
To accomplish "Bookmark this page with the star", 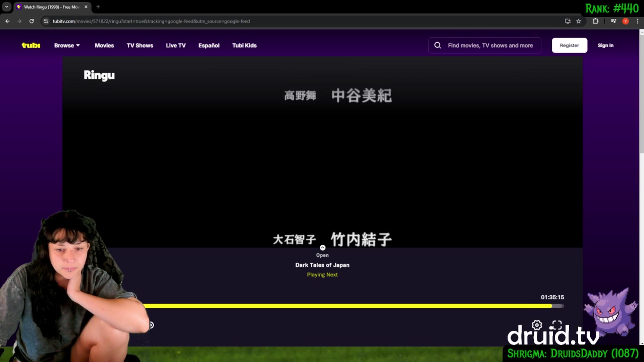I will [x=579, y=21].
